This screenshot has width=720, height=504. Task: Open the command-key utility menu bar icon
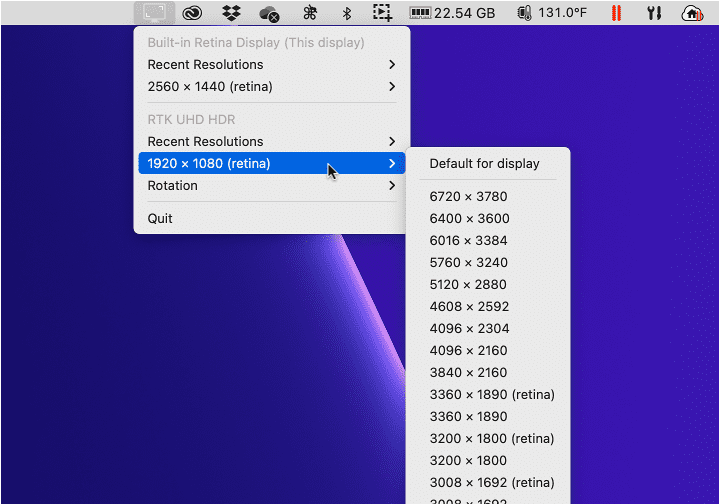click(x=309, y=13)
